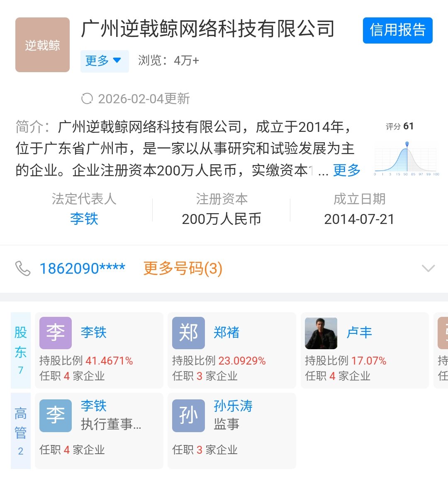Select the 持股比例 41.4671% text

(86, 361)
